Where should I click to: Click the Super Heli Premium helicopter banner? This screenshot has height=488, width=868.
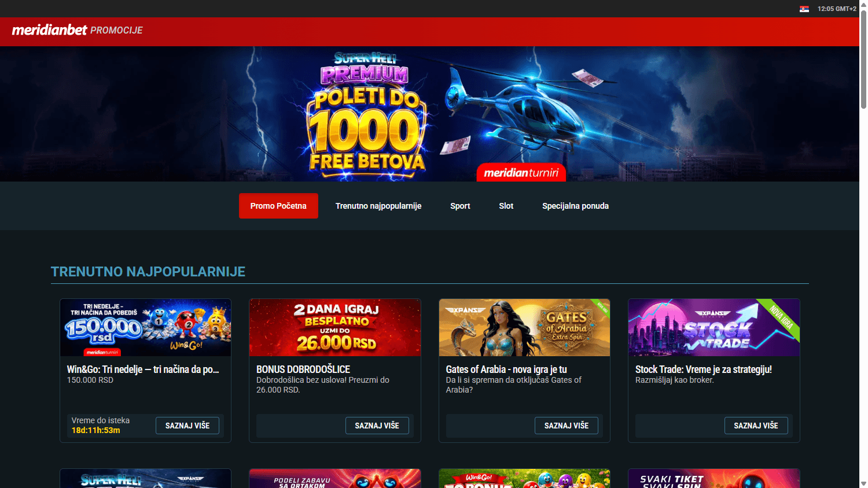(429, 114)
